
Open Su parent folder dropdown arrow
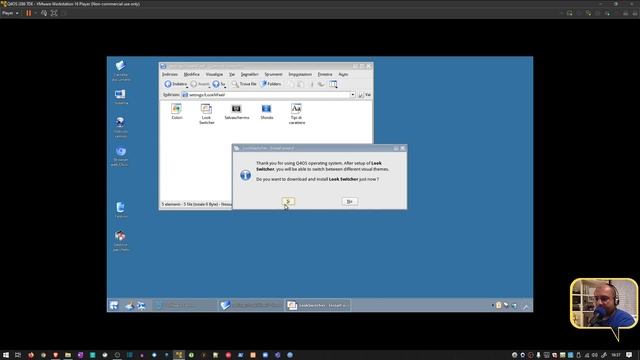click(225, 87)
